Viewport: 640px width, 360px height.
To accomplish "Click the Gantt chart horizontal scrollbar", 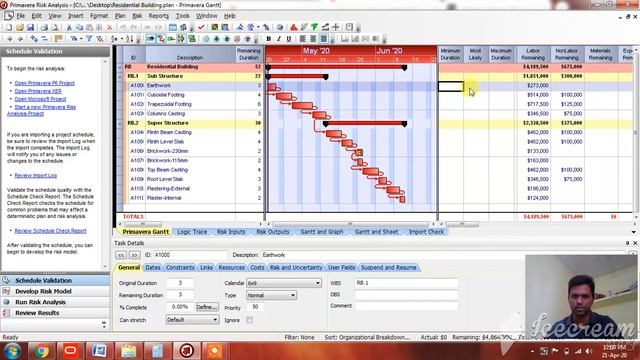I will (x=351, y=224).
